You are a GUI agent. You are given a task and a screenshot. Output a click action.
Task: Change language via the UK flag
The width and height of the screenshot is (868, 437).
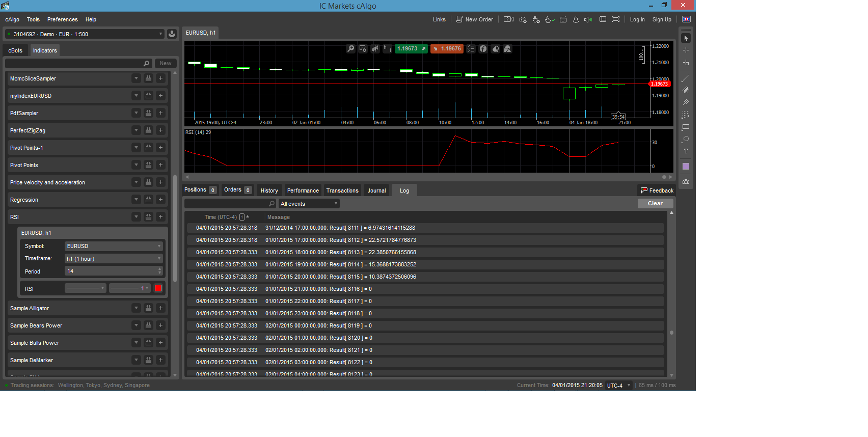[687, 19]
